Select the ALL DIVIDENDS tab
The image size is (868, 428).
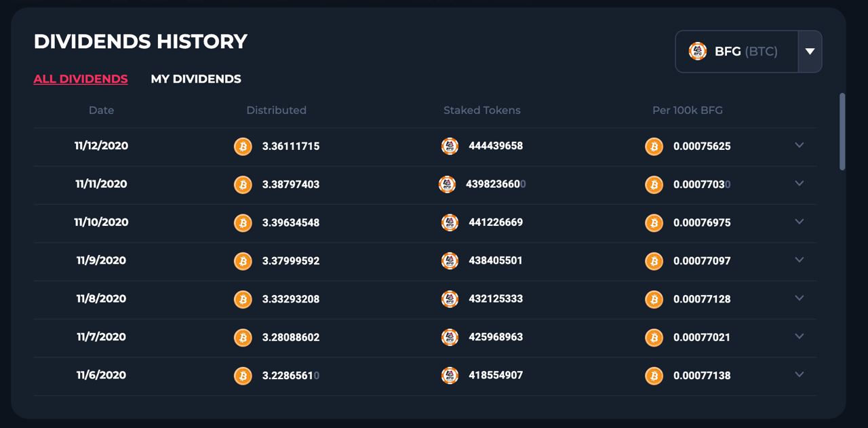coord(81,79)
